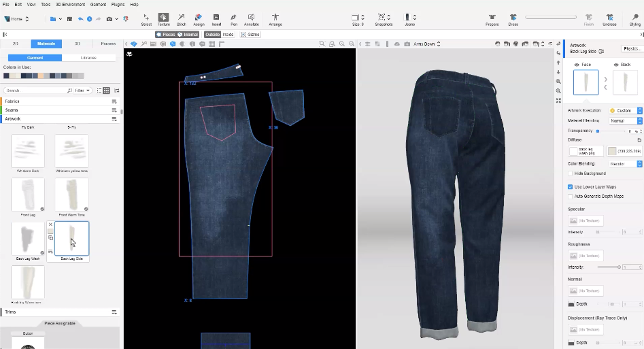Image resolution: width=644 pixels, height=349 pixels.
Task: Open the Arrange avatar tool
Action: pyautogui.click(x=275, y=19)
